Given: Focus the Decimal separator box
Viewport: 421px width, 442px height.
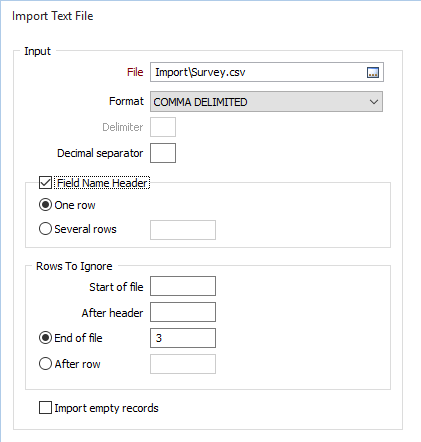Looking at the screenshot, I should [163, 153].
